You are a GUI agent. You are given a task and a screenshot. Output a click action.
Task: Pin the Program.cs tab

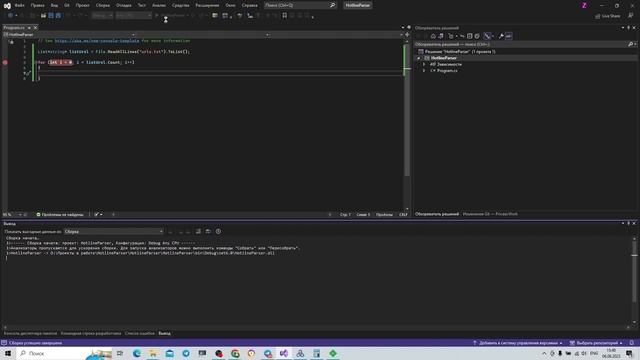29,28
